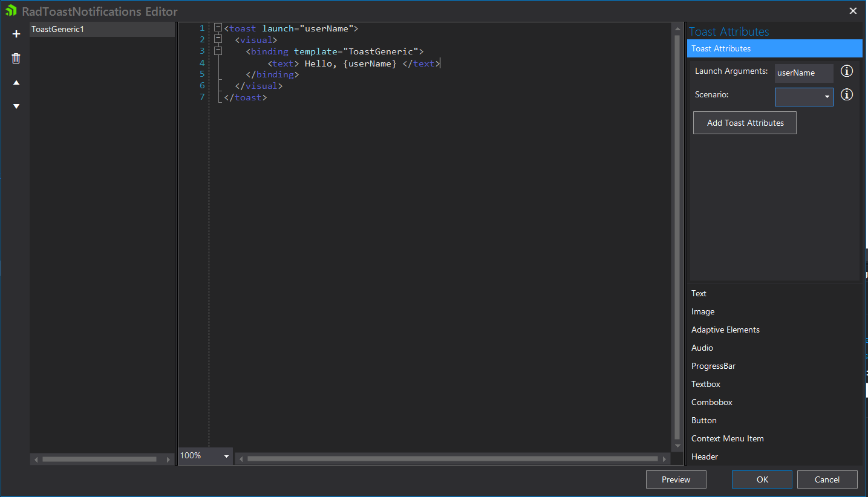
Task: Open the Adaptive Elements section
Action: click(775, 330)
